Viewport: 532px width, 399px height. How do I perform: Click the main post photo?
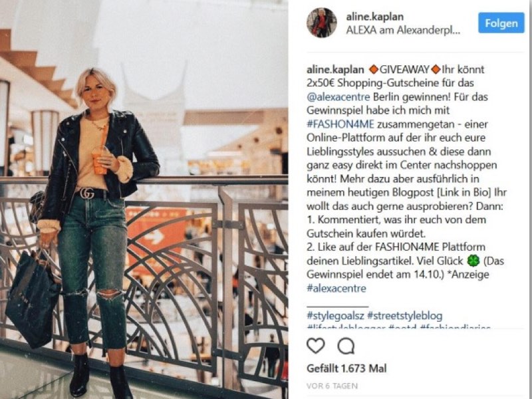coord(144,199)
